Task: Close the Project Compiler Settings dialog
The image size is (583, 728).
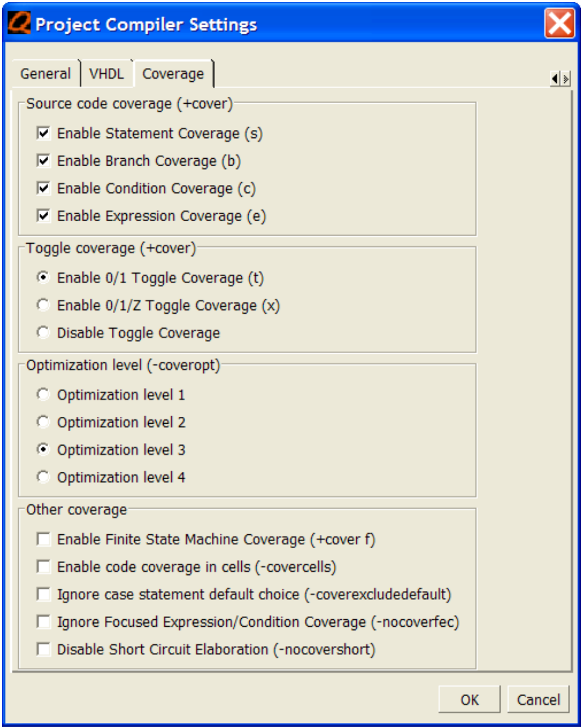Action: click(559, 24)
